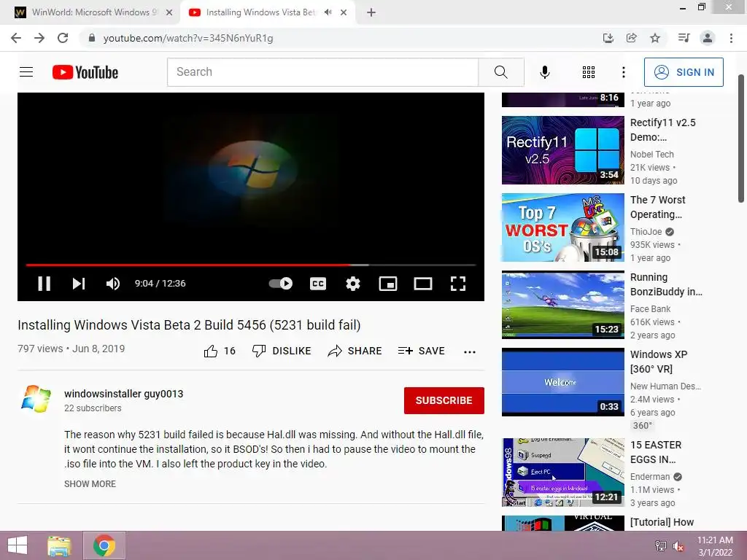SAVE the video to a playlist
This screenshot has width=747, height=560.
[x=421, y=351]
